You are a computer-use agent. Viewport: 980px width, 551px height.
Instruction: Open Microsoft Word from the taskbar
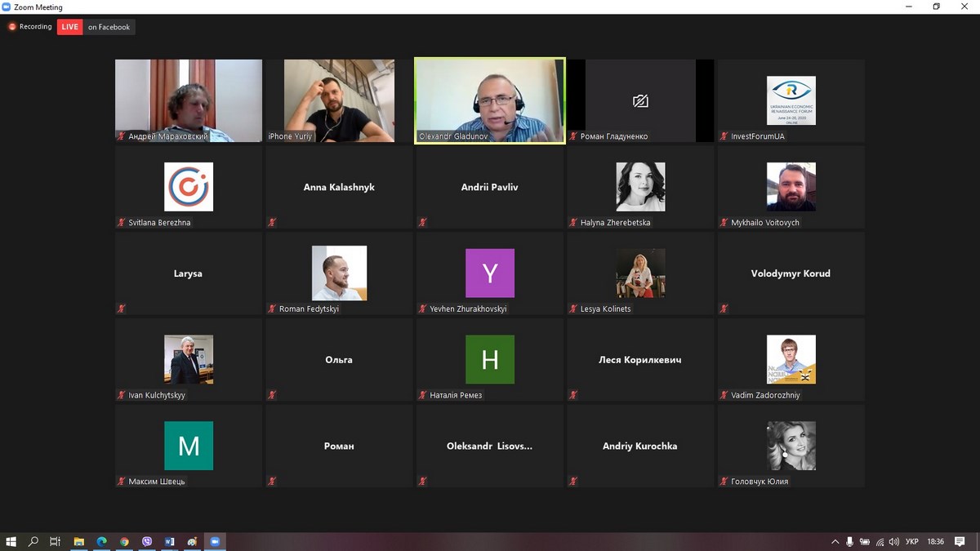coord(170,541)
